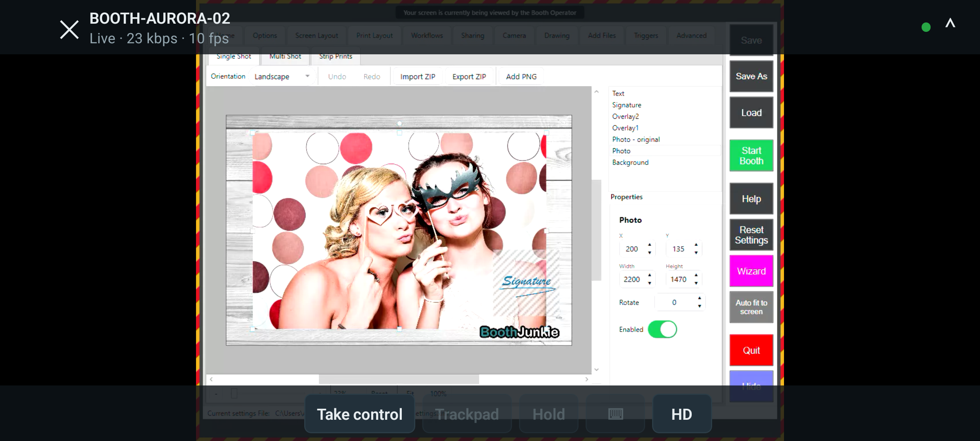Screen dimensions: 980x441
Task: Select the Multi Shot sub-tab
Action: pyautogui.click(x=285, y=56)
